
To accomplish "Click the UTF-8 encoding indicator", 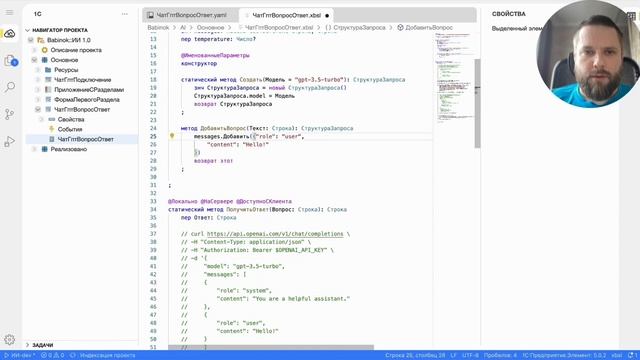I will click(470, 356).
